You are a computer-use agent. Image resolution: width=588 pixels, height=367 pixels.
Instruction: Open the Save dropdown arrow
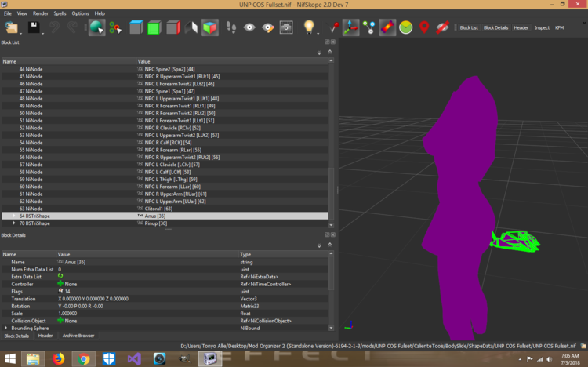(x=43, y=34)
